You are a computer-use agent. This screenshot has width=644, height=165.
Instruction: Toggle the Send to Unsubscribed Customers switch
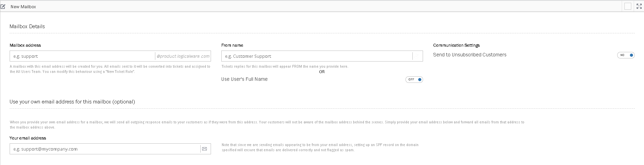[626, 55]
